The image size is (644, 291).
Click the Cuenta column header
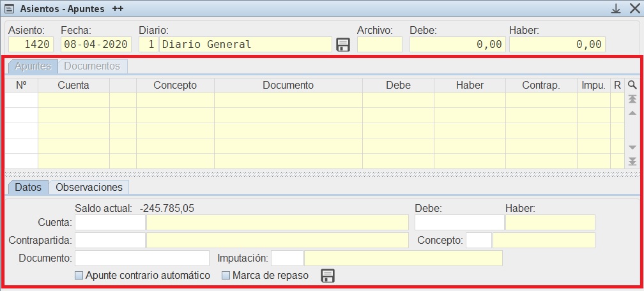pyautogui.click(x=73, y=85)
